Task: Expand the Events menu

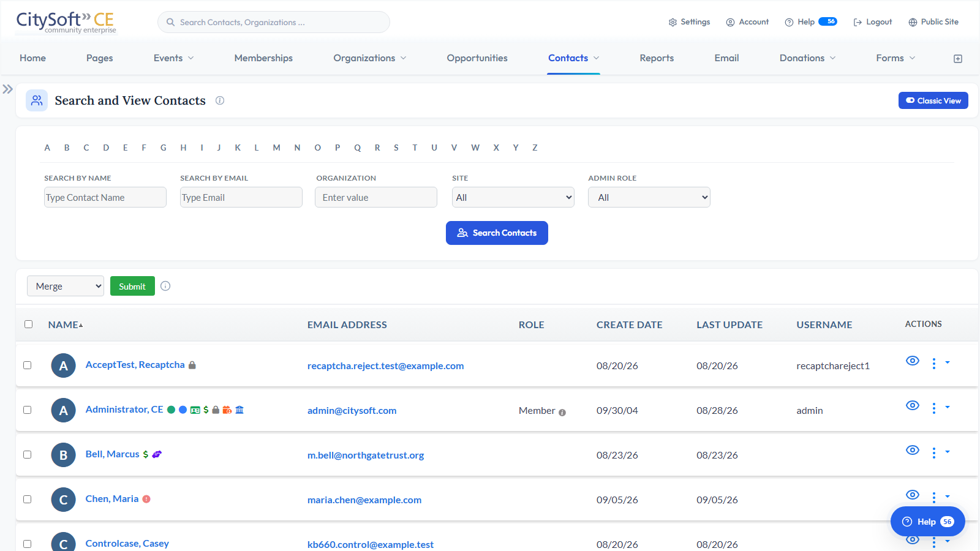Action: [174, 58]
